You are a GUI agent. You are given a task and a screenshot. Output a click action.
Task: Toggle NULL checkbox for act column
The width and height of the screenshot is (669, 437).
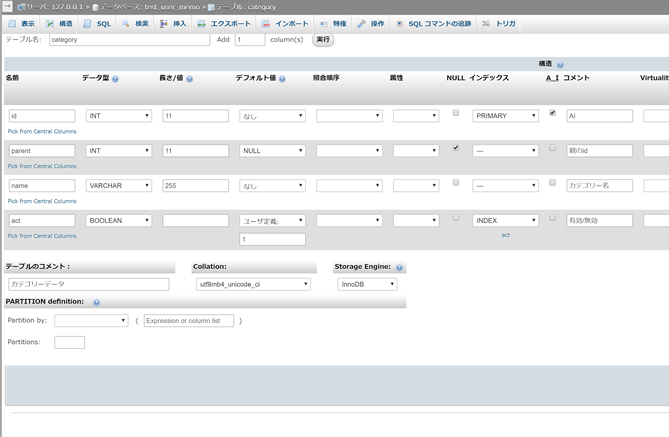(x=456, y=218)
